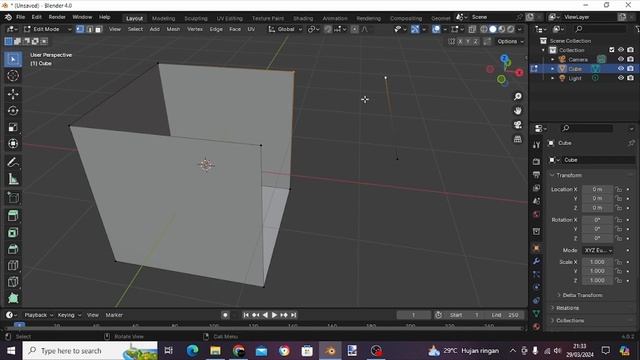This screenshot has width=640, height=360.
Task: Open the Vertex menu
Action: 195,29
